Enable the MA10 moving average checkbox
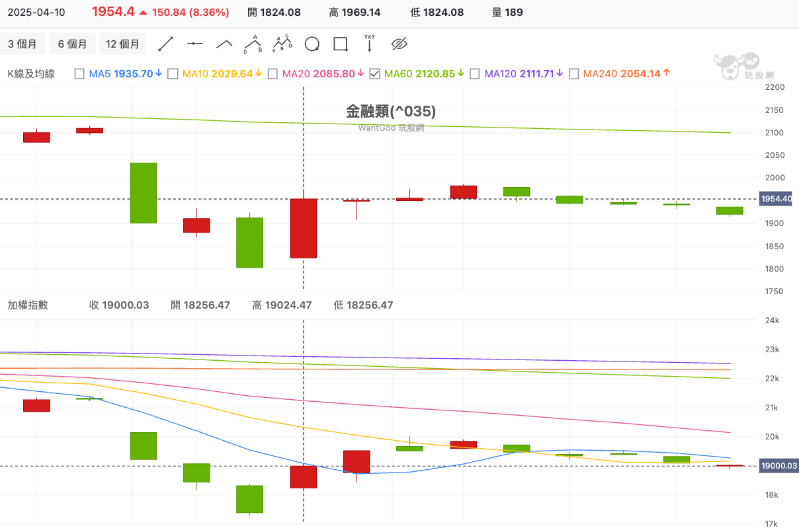 [x=173, y=74]
